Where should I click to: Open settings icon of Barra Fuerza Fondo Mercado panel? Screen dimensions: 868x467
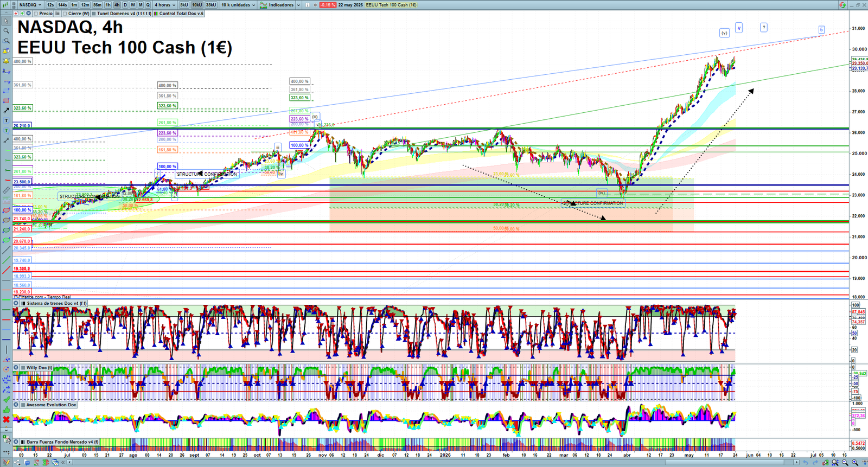16,442
